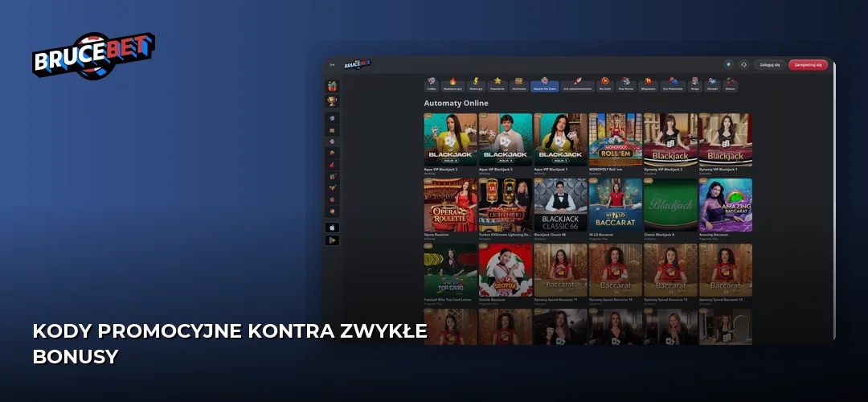The width and height of the screenshot is (868, 402).
Task: Click the red Zarejestruj się button
Action: tap(809, 65)
